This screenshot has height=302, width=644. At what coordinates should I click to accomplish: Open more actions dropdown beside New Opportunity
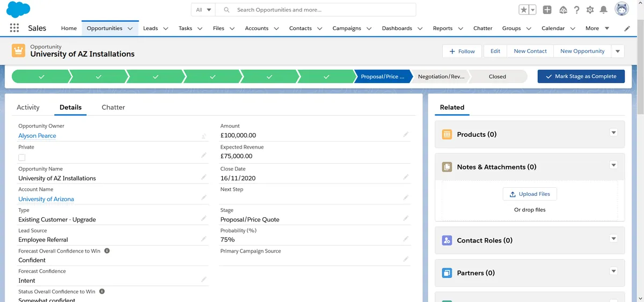617,51
